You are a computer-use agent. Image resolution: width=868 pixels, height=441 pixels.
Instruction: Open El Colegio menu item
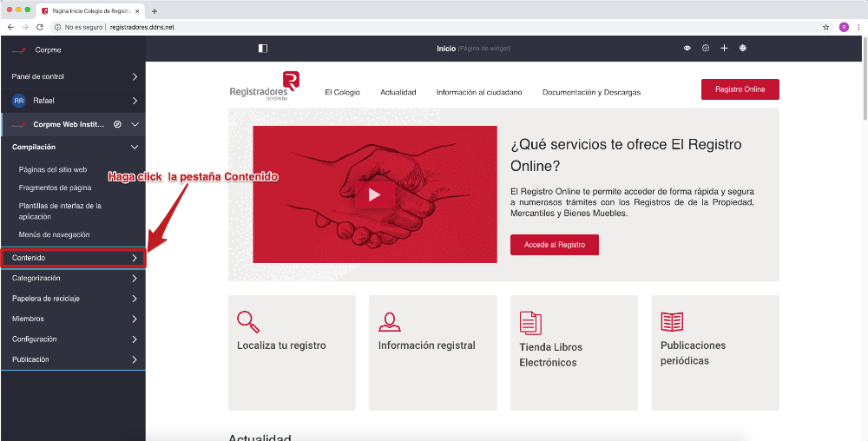click(x=342, y=92)
